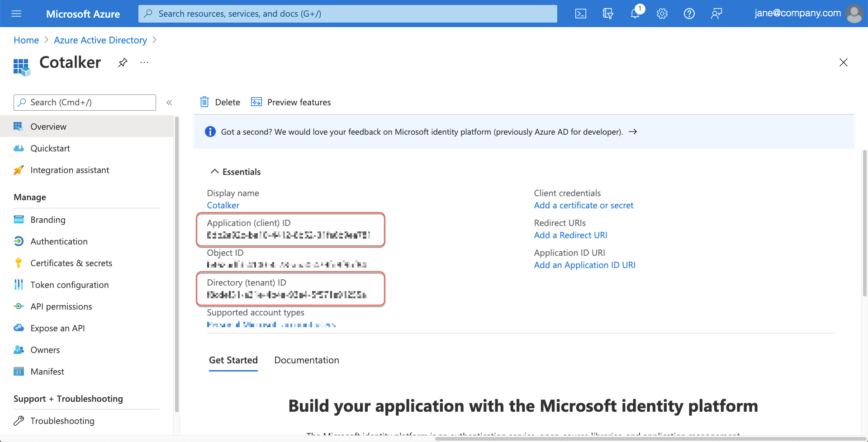Click the main pane vertical scrollbar
The height and width of the screenshot is (442, 868).
(865, 223)
